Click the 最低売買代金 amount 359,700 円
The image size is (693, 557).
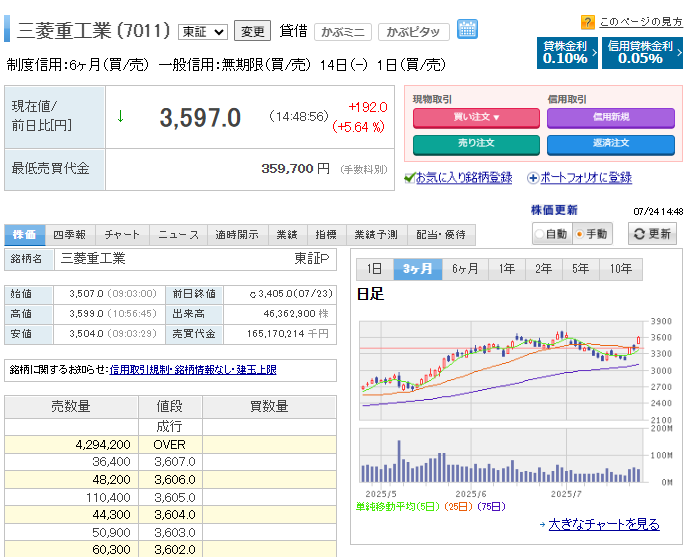(x=295, y=169)
